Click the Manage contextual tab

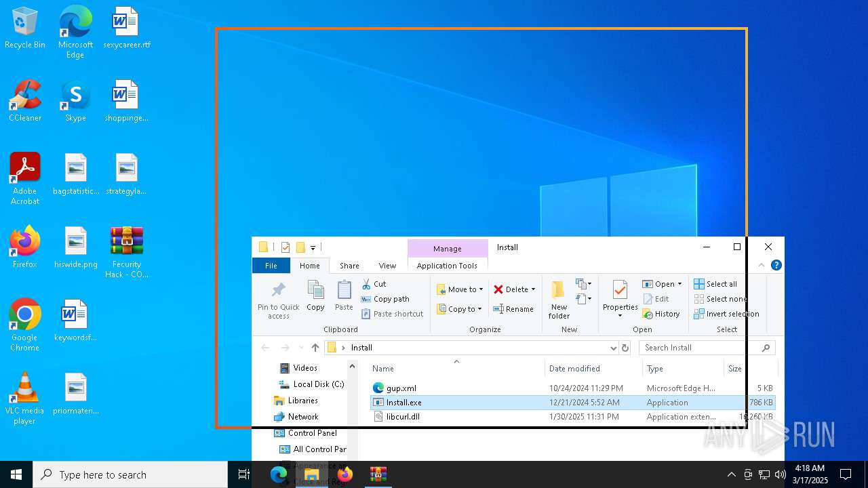[x=448, y=249]
